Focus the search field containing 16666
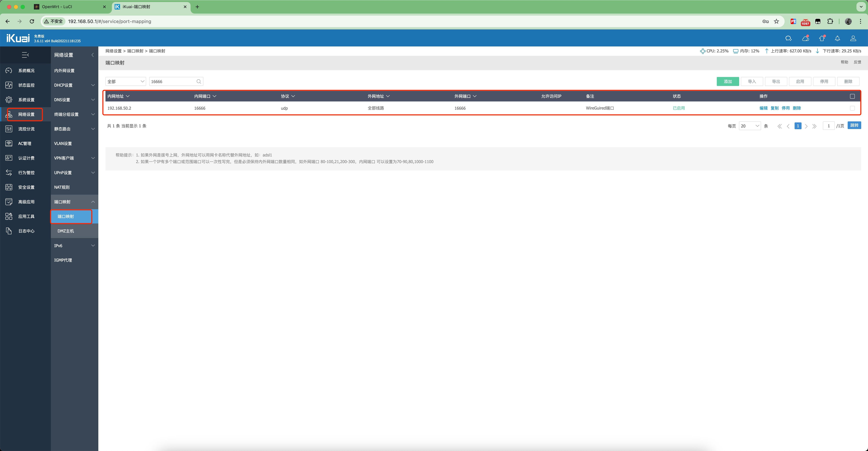The height and width of the screenshot is (451, 868). click(x=176, y=82)
